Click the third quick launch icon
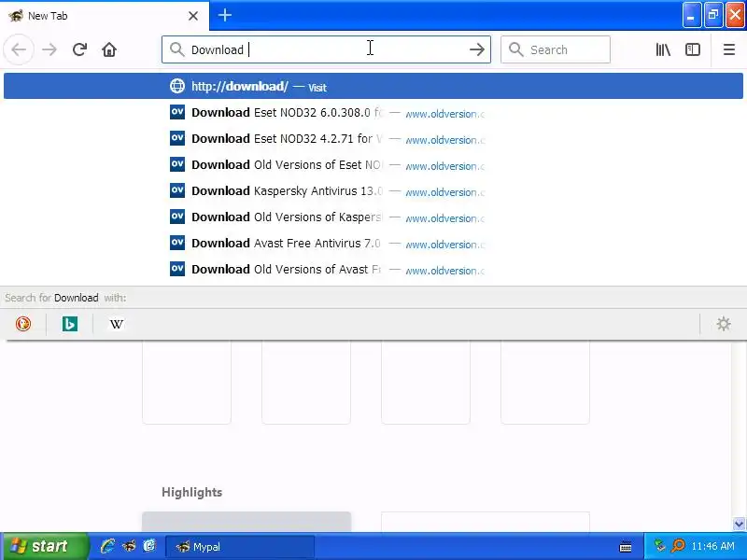Image resolution: width=747 pixels, height=560 pixels. 149,546
